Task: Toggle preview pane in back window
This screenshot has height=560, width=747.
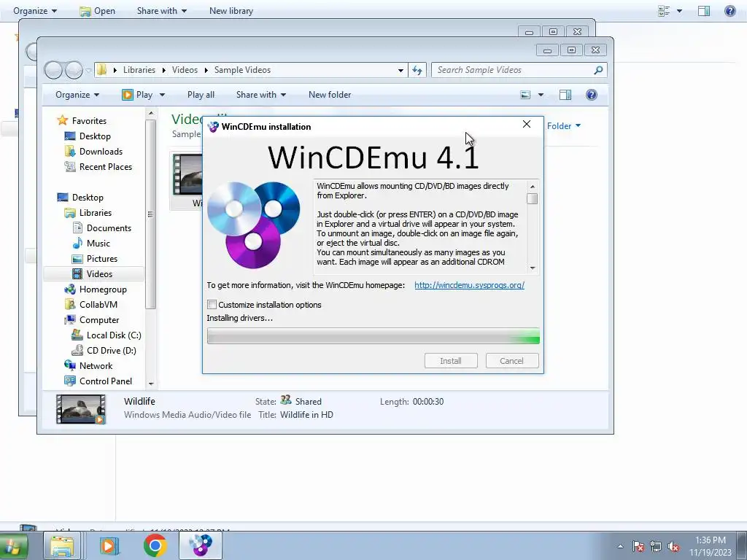Action: click(x=704, y=10)
